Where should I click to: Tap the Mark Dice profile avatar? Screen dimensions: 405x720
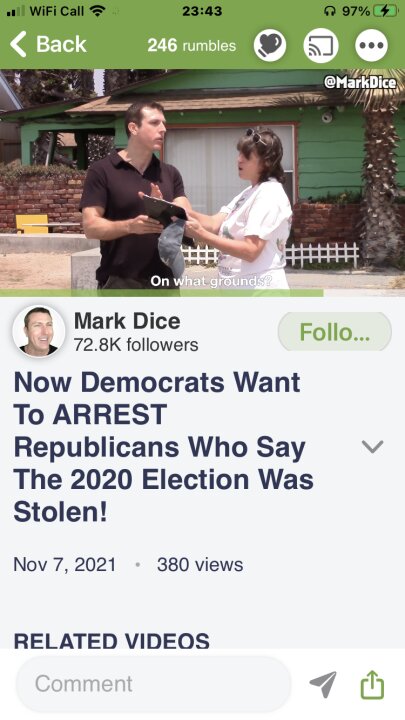pyautogui.click(x=39, y=331)
